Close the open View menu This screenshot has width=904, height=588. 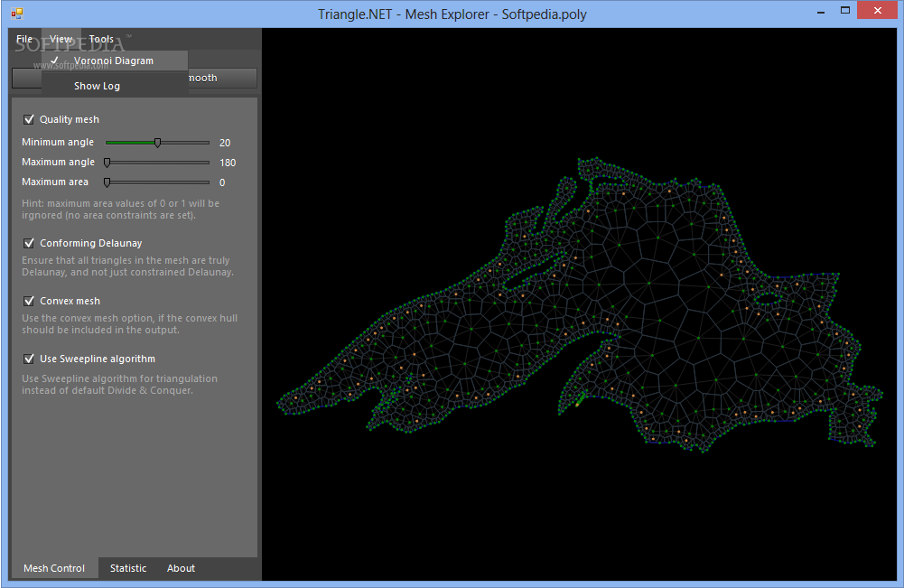(x=61, y=39)
